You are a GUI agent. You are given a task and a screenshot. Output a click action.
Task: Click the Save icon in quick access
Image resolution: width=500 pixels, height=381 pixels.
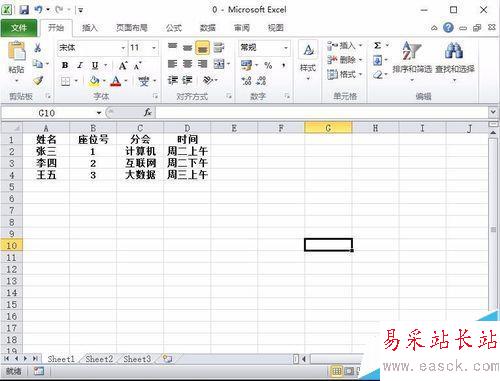point(24,10)
